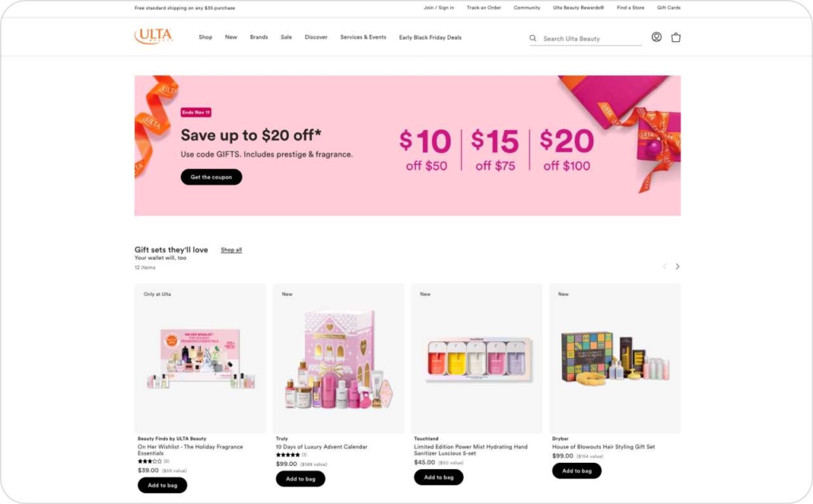Screen dimensions: 813x504
Task: Click star rating of On Her Wishlist set
Action: pyautogui.click(x=149, y=461)
